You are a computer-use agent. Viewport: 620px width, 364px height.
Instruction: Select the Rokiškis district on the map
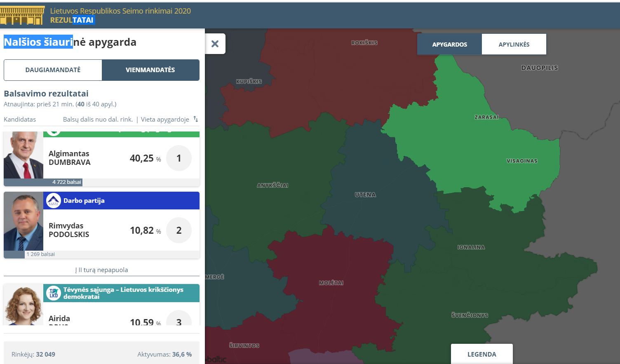[364, 43]
